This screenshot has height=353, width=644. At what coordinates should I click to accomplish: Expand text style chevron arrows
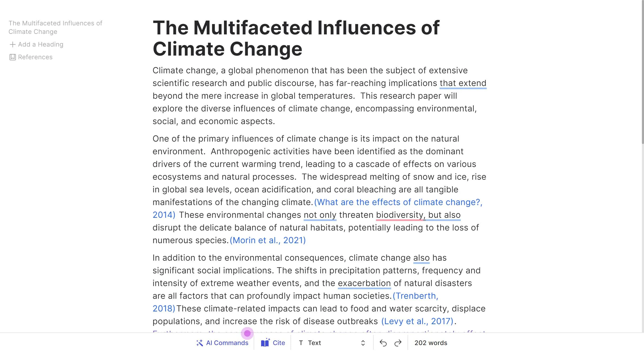coord(363,343)
